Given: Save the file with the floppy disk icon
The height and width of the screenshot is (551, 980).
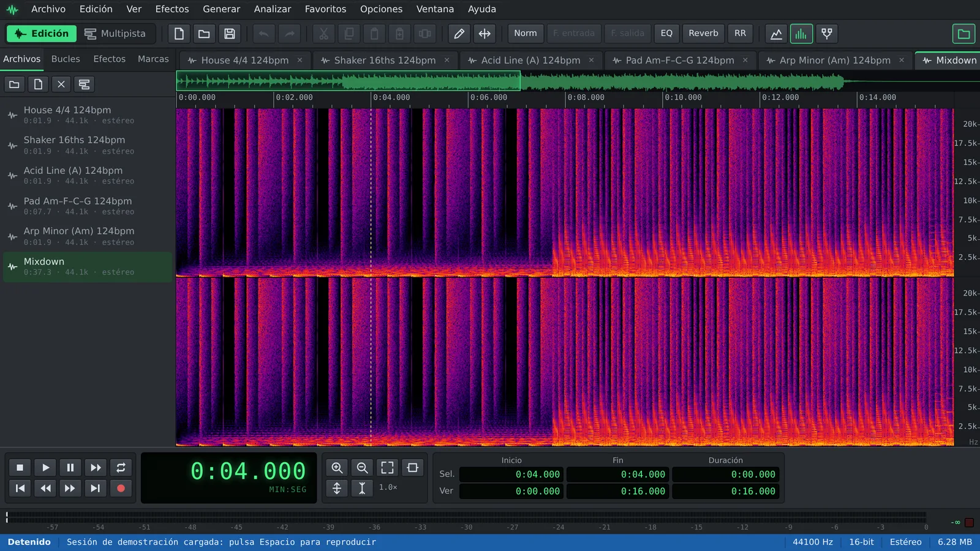Looking at the screenshot, I should [x=230, y=34].
